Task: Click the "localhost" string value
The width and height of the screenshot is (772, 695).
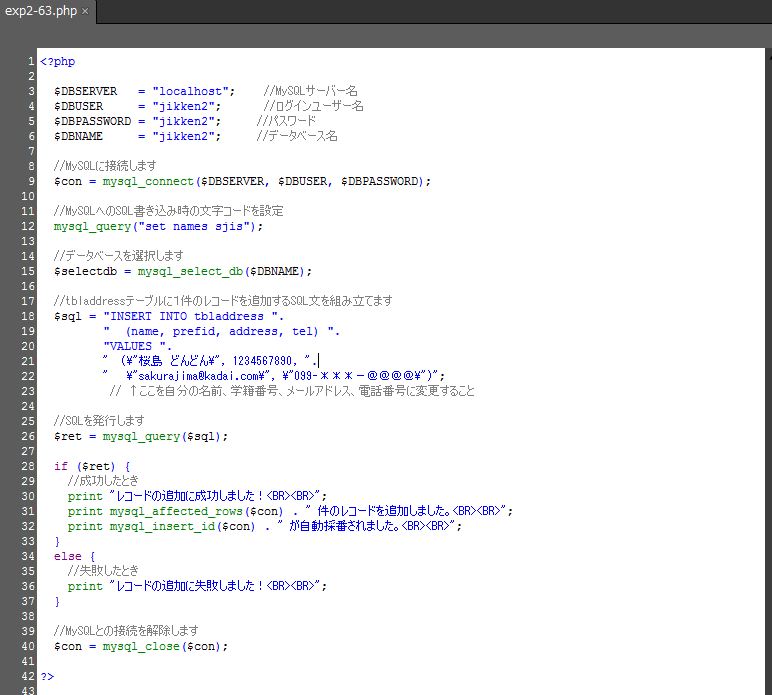Action: 193,91
